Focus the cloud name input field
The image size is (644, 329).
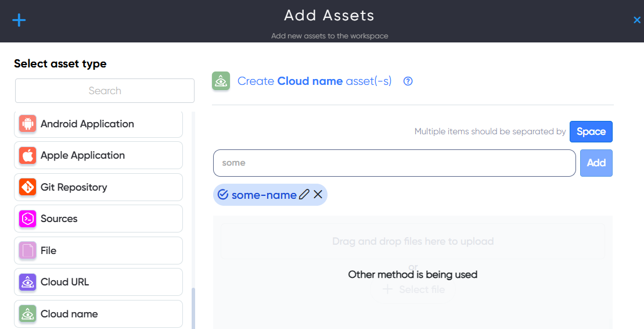point(394,163)
